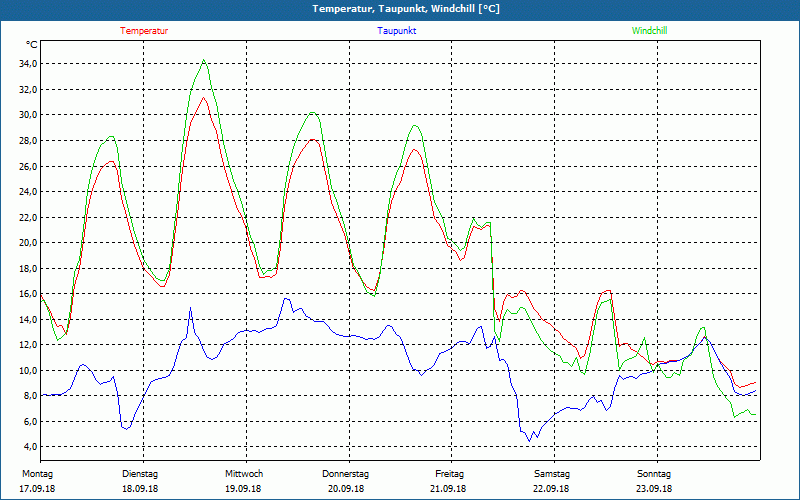The image size is (800, 500).
Task: Click the 22.09.18 date label
Action: 551,489
